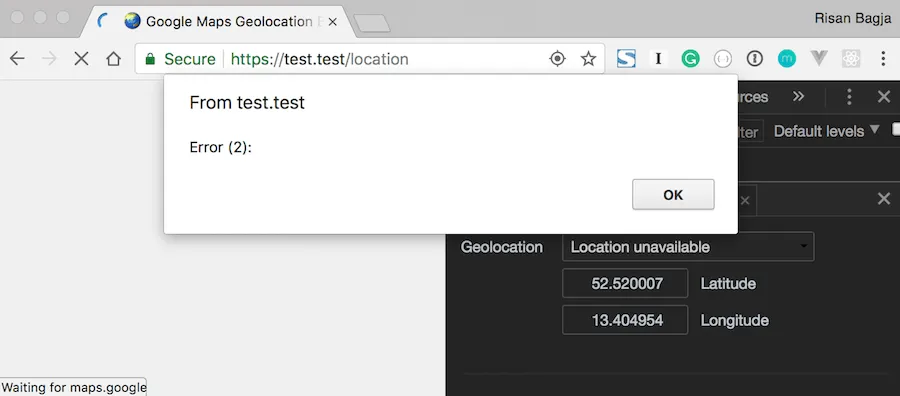Click the Sources tab in DevTools

[752, 96]
